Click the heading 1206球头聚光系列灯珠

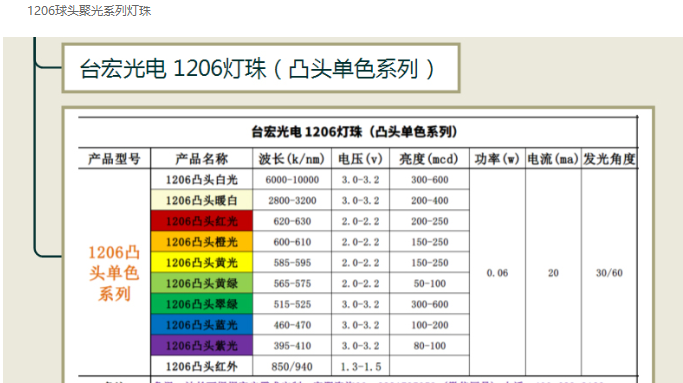click(89, 10)
